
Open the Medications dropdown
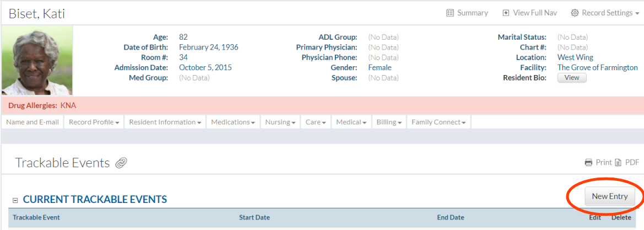(232, 122)
